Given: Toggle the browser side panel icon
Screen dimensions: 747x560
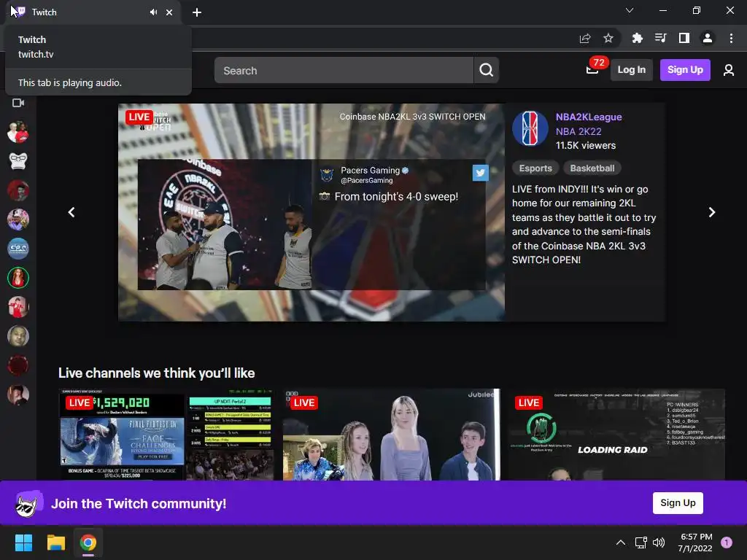Looking at the screenshot, I should 684,38.
